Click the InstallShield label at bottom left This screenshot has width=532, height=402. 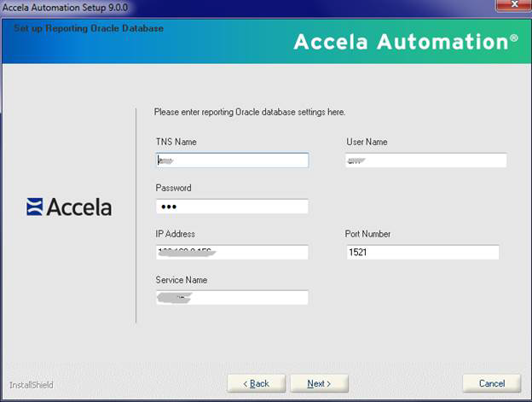32,385
